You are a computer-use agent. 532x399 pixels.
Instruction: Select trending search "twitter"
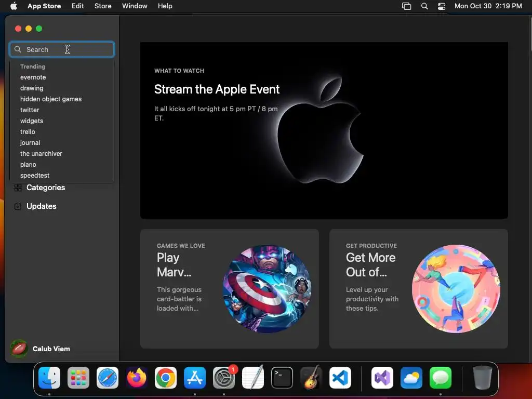click(x=30, y=110)
